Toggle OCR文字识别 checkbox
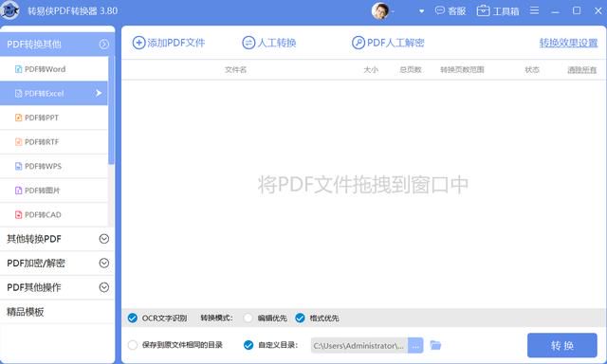 click(x=133, y=318)
